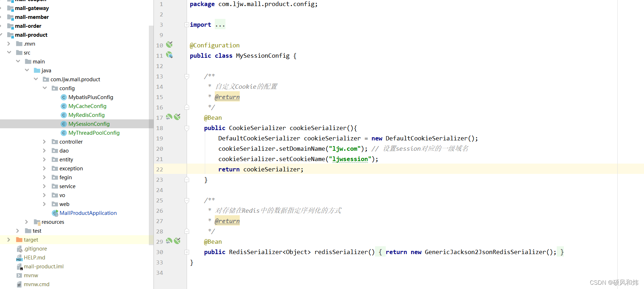Click the target folder icon
Image resolution: width=644 pixels, height=289 pixels.
(x=19, y=240)
